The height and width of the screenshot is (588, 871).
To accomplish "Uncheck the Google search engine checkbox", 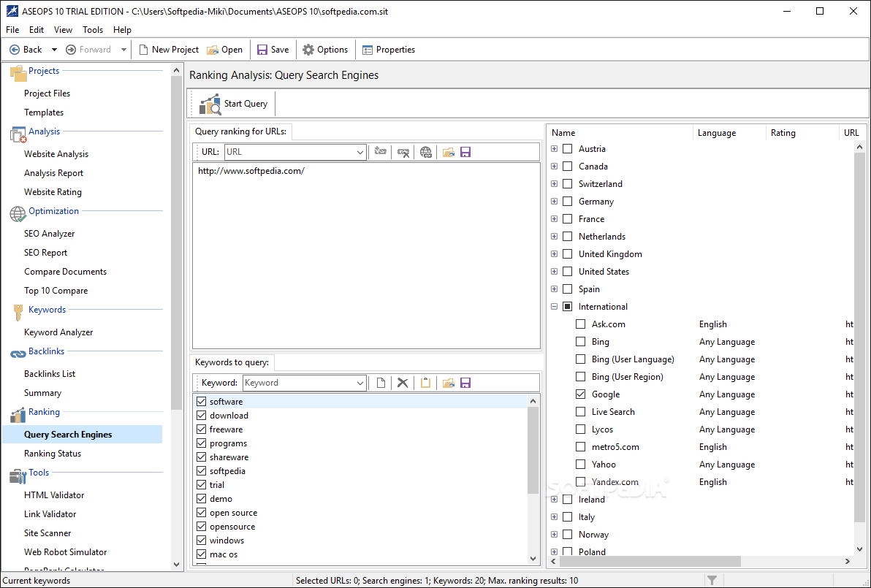I will [x=580, y=394].
